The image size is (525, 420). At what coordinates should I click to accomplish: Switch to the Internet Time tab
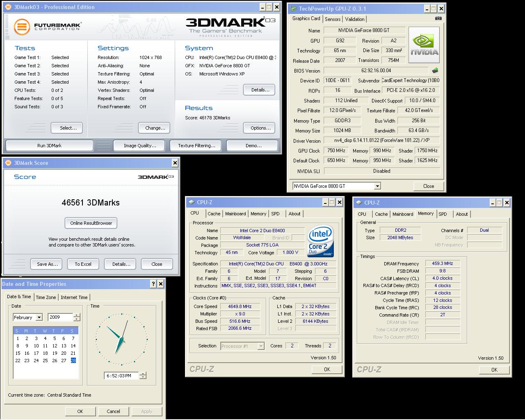tap(74, 297)
